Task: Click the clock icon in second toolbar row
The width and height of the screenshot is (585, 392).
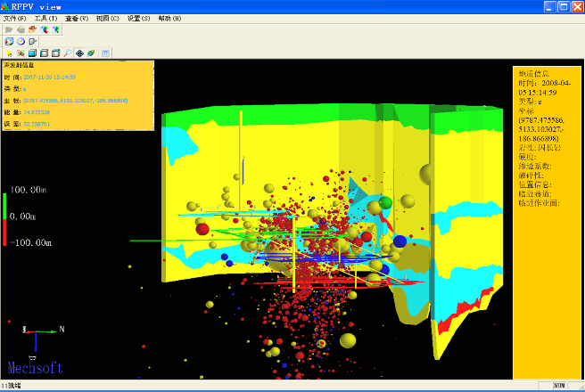Action: point(21,41)
